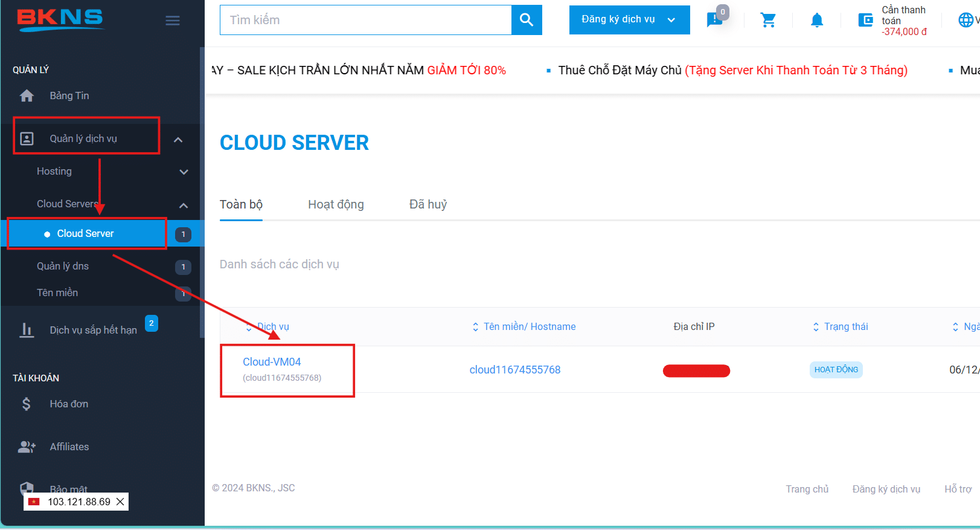980x530 pixels.
Task: Click the HOẠT ĐỘNG status badge
Action: pos(836,370)
